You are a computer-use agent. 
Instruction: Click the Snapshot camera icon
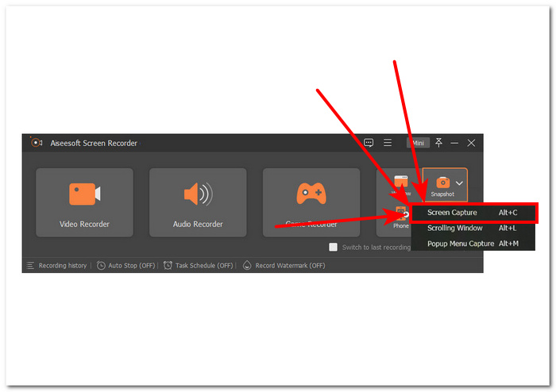coord(442,183)
